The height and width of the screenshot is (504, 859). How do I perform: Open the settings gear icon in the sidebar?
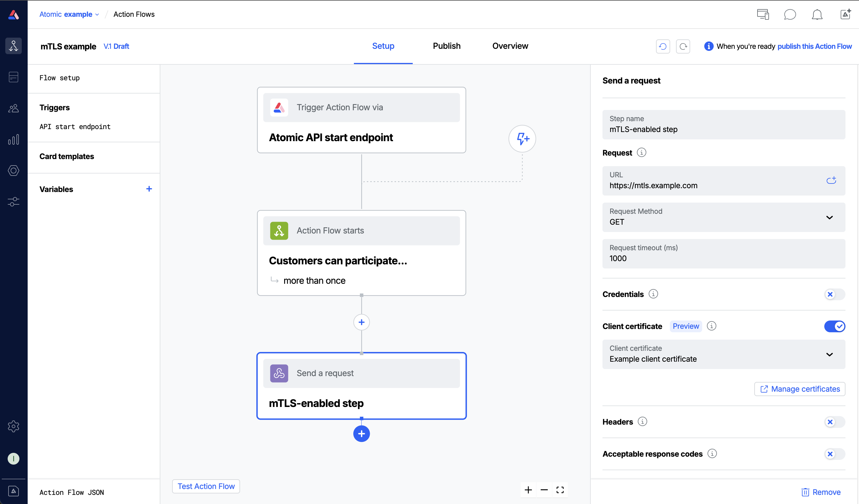[14, 426]
